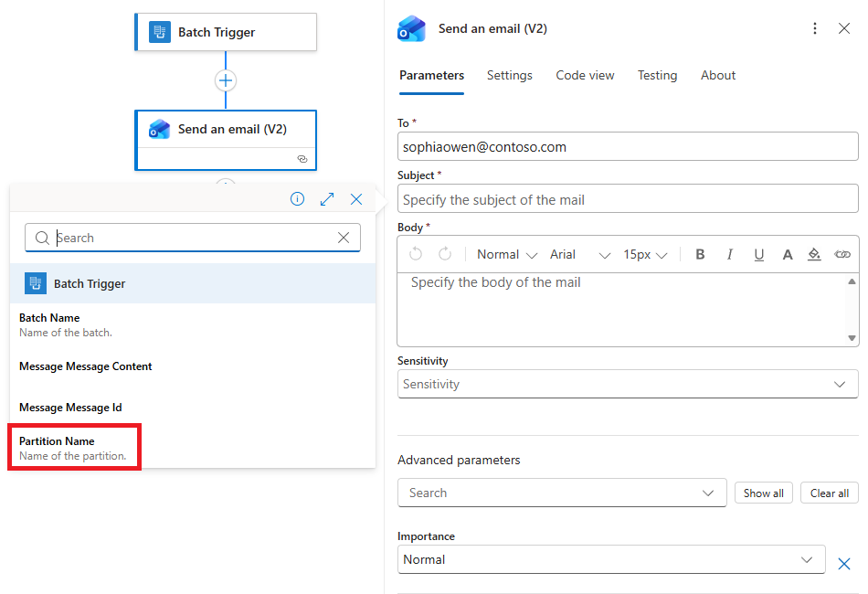868x594 pixels.
Task: Click the Batch Trigger icon in dynamic content list
Action: coord(36,283)
